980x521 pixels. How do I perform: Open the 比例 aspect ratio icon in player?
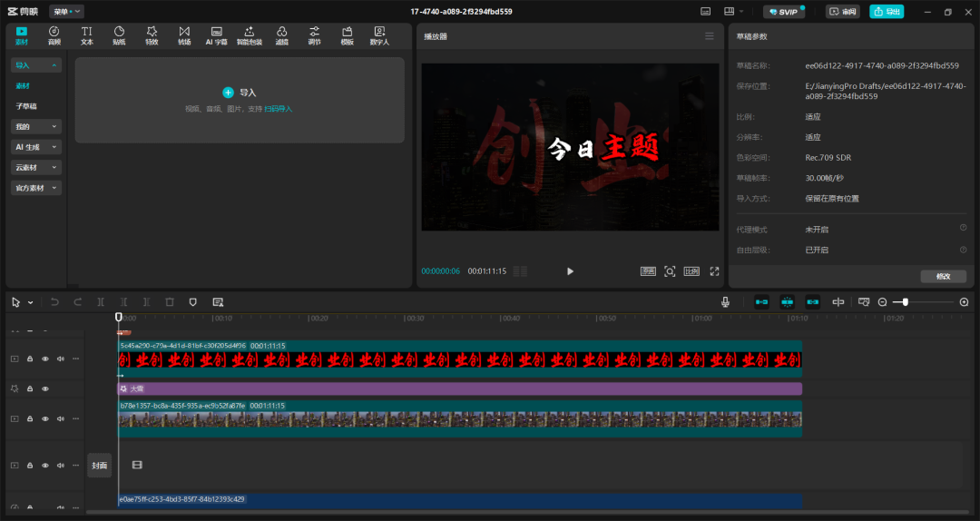(x=691, y=270)
